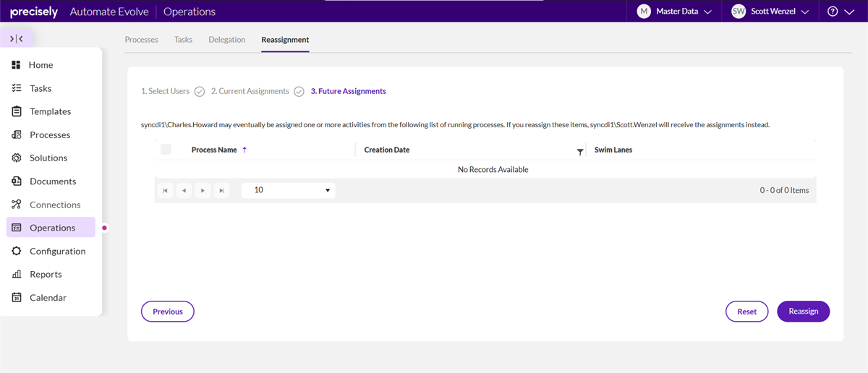This screenshot has height=373, width=868.
Task: Click the Calendar sidebar icon
Action: [16, 297]
